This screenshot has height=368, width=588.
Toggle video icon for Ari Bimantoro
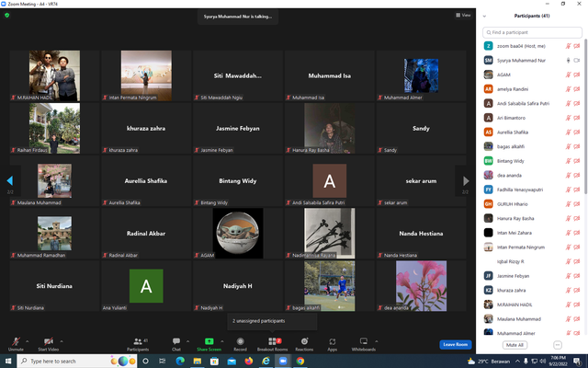[x=577, y=118]
